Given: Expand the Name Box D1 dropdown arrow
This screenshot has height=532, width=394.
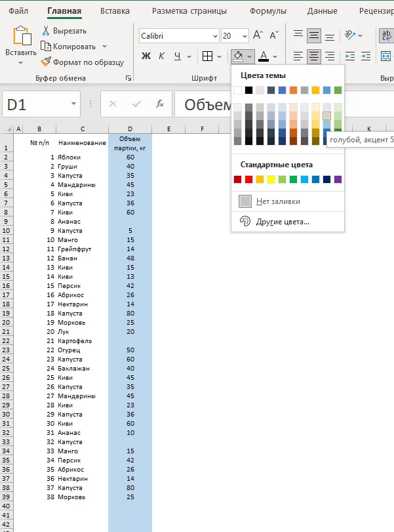Looking at the screenshot, I should tap(73, 104).
